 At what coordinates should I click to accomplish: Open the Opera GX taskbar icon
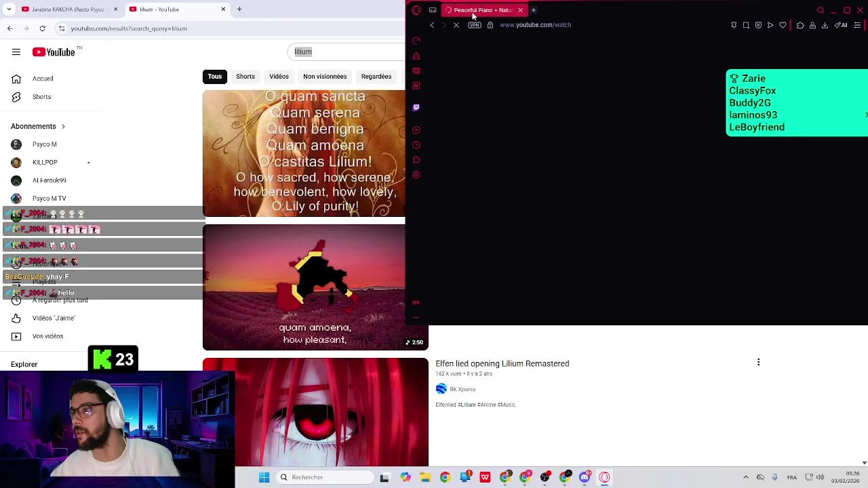pos(604,477)
